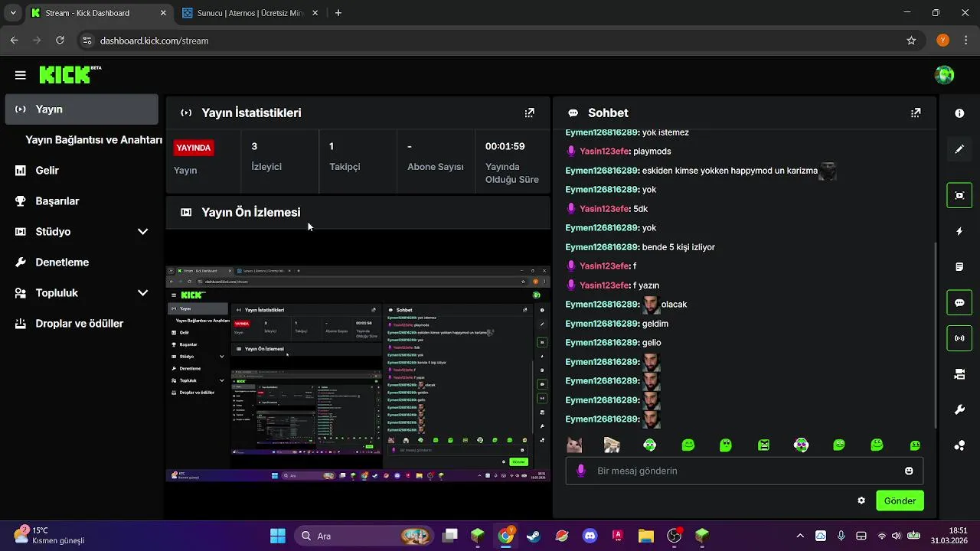The image size is (980, 551).
Task: Open the emoji picker in the message box
Action: 909,471
